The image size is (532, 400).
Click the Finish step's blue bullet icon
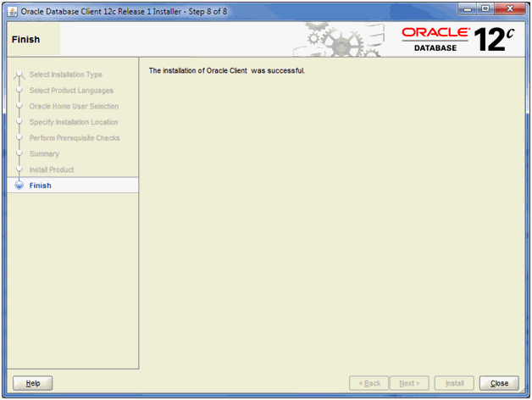coord(19,186)
